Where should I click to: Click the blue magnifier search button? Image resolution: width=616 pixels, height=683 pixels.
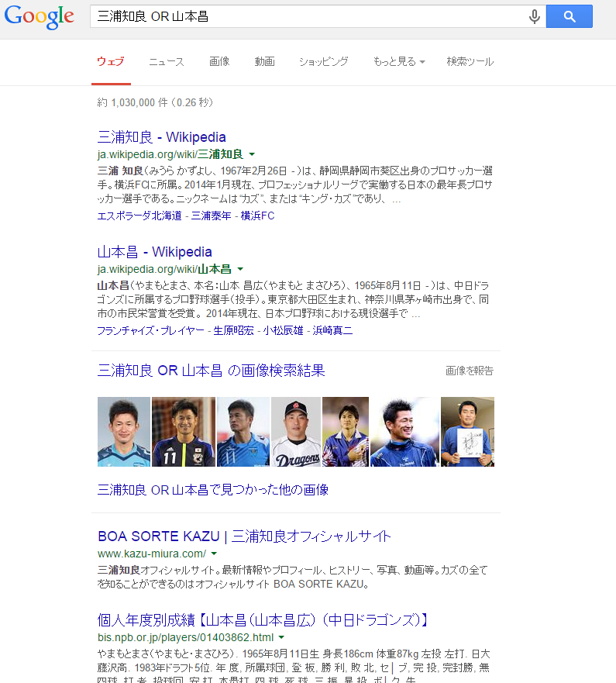[569, 16]
